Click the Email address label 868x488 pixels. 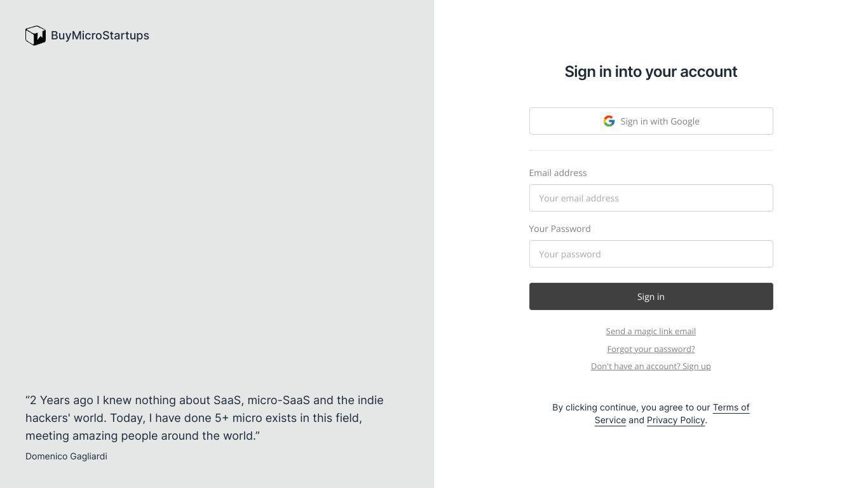click(x=558, y=173)
